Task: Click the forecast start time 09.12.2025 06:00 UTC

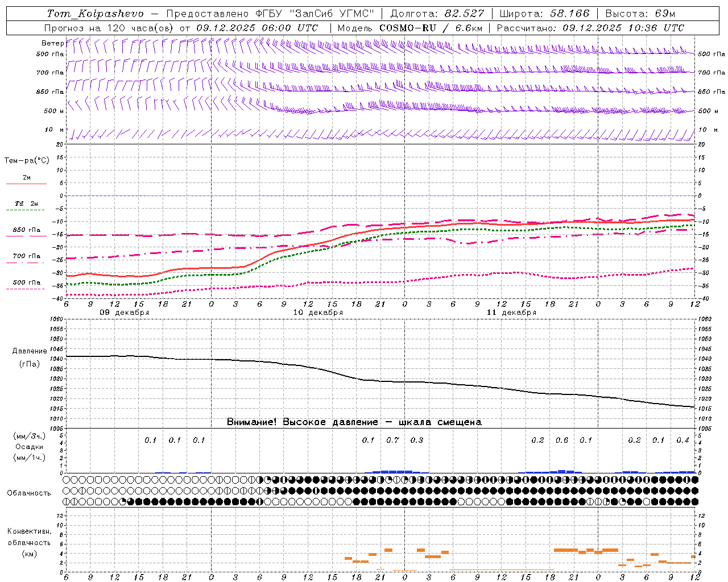Action: pyautogui.click(x=257, y=28)
